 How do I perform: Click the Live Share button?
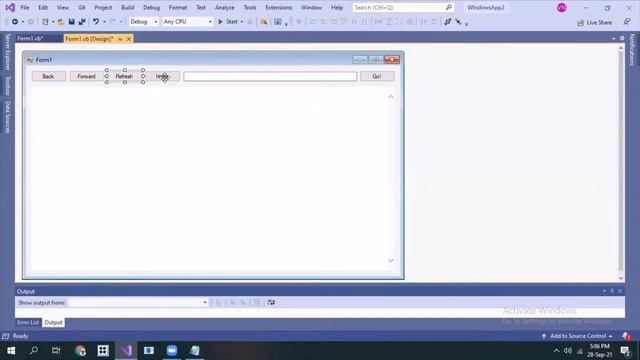[x=595, y=22]
